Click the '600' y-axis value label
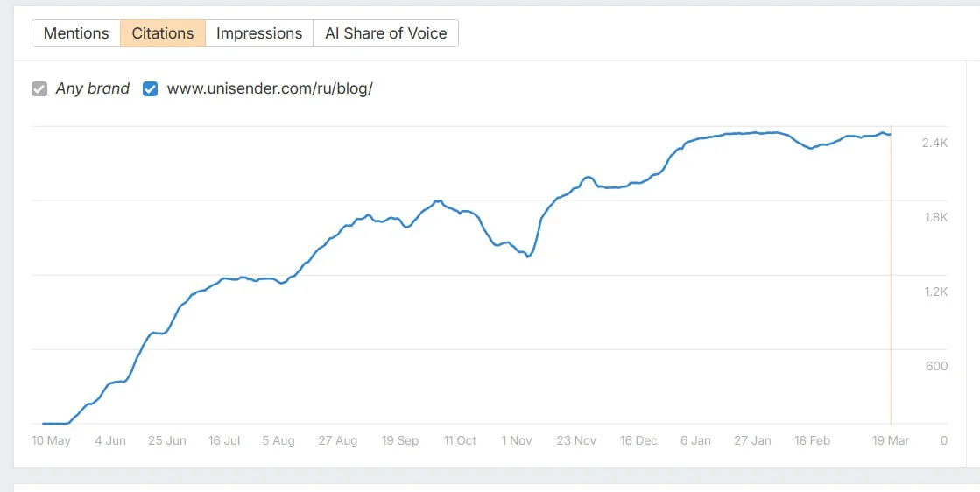Screen dimensions: 980x492 click(x=936, y=366)
